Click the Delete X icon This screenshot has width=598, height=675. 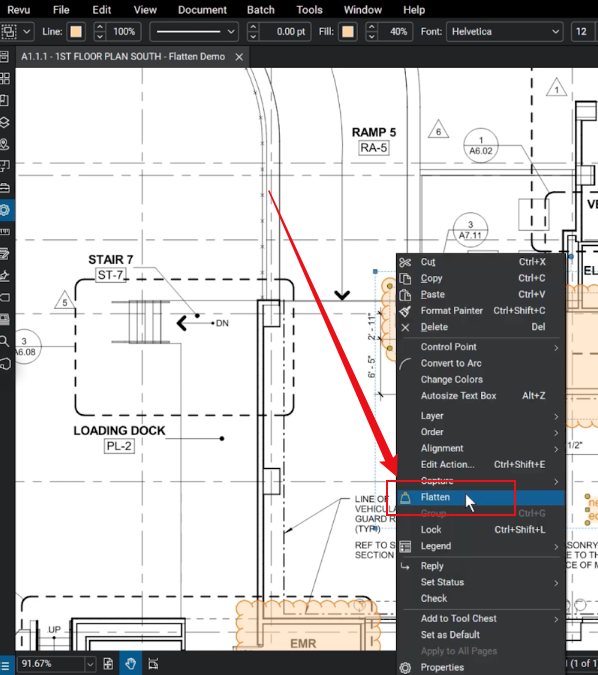405,327
